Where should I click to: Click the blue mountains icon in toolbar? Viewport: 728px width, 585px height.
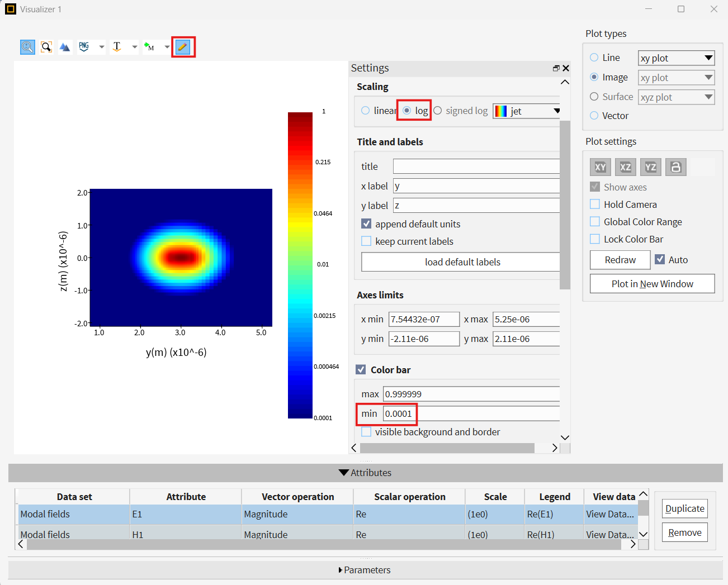click(65, 47)
